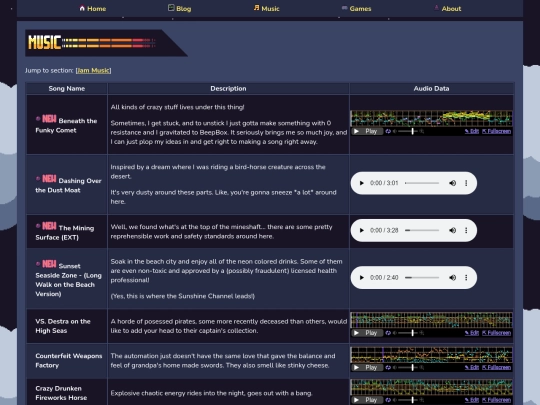Open more options for the 3:28 audio

466,230
